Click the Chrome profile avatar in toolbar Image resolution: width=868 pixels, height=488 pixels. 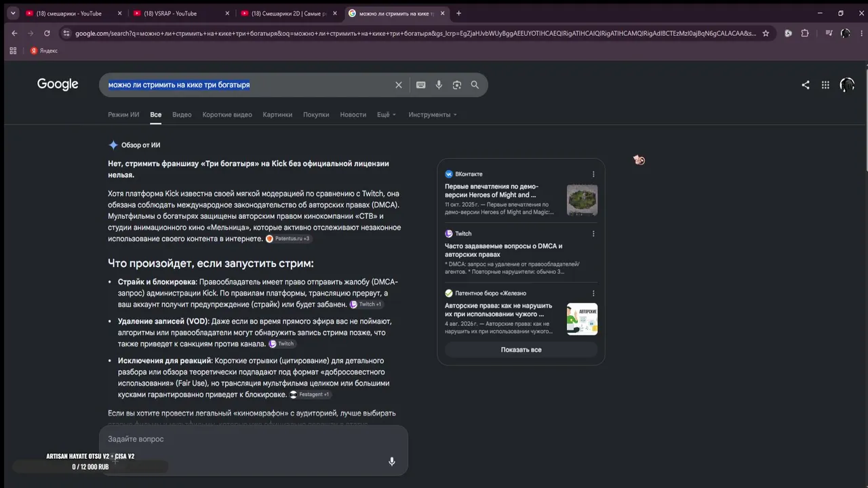tap(845, 33)
